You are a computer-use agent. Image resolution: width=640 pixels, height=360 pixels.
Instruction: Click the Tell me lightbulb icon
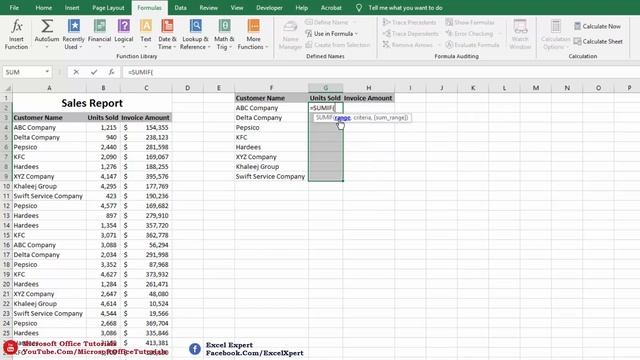click(x=358, y=8)
